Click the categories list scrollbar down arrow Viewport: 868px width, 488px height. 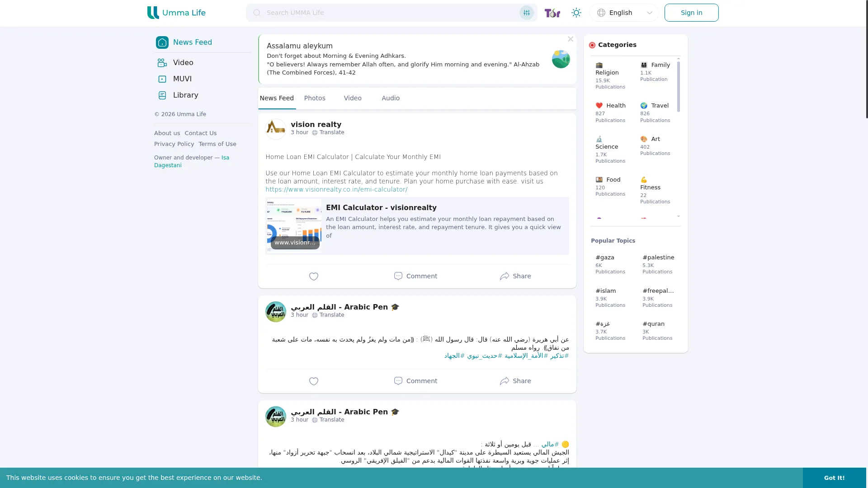click(x=679, y=216)
